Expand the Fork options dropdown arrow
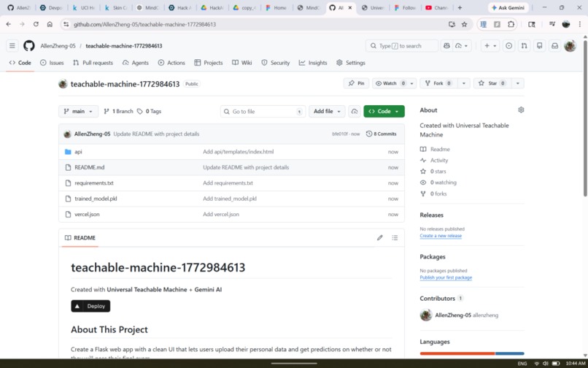588x368 pixels. pos(464,83)
